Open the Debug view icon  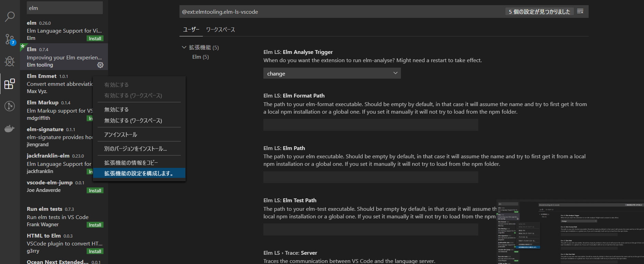pyautogui.click(x=10, y=61)
